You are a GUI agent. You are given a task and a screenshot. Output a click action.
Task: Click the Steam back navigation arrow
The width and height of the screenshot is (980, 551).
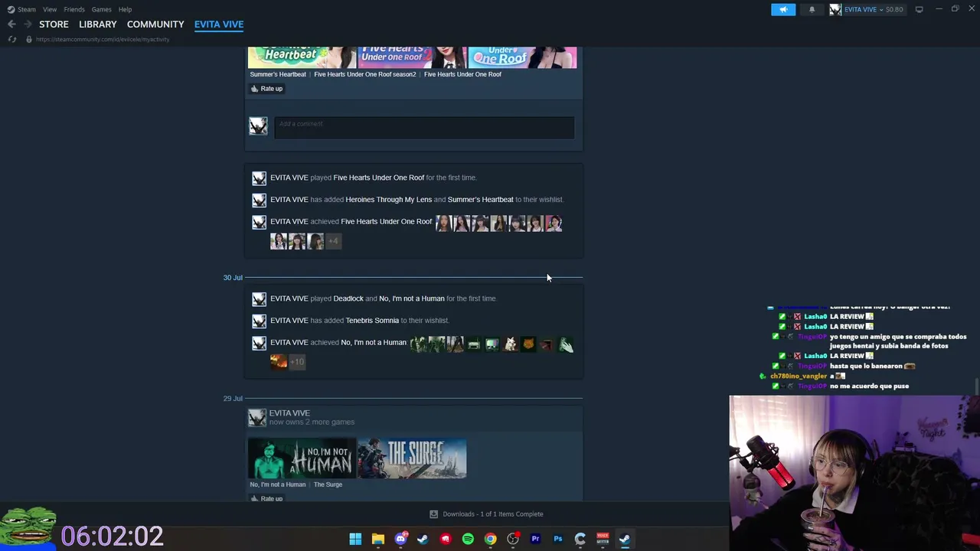point(11,24)
